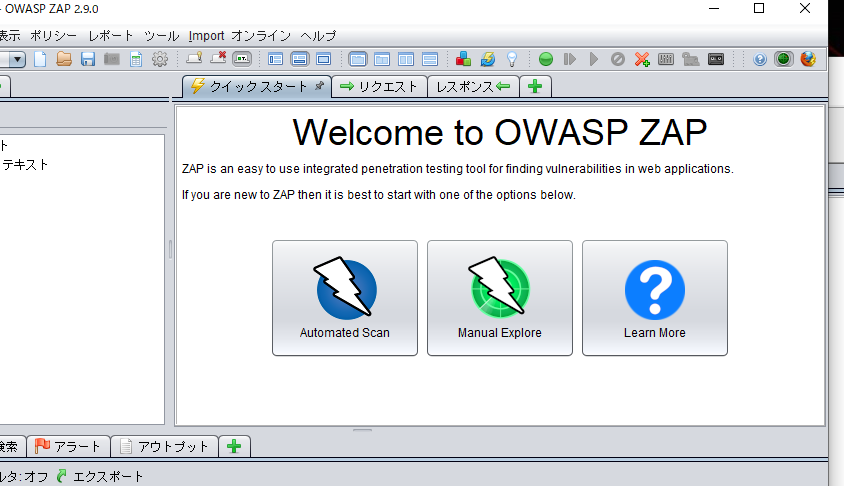Open the mode dropdown arrow in toolbar

(18, 59)
